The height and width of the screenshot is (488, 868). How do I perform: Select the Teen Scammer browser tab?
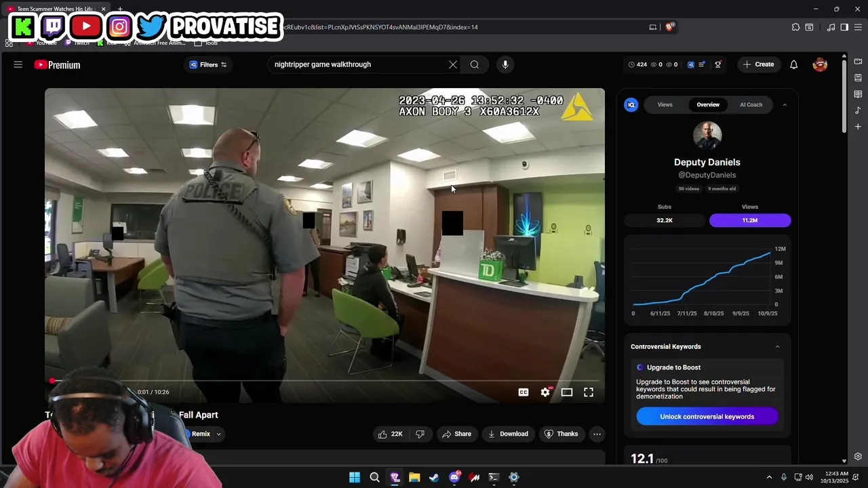coord(54,9)
